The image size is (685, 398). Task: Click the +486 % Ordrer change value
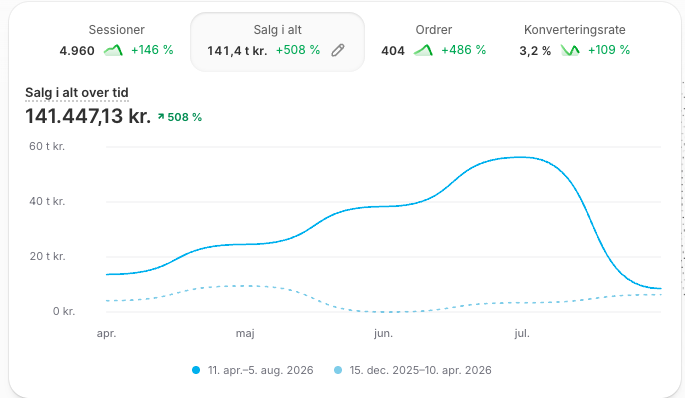464,50
